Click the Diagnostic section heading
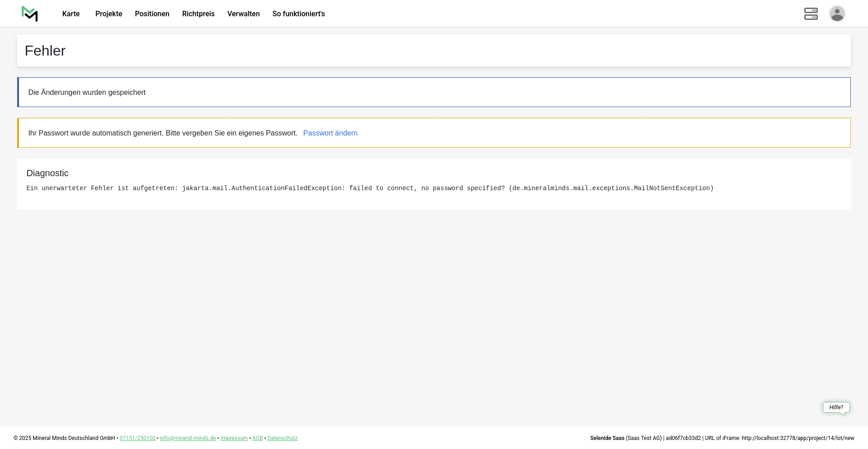 pos(47,173)
